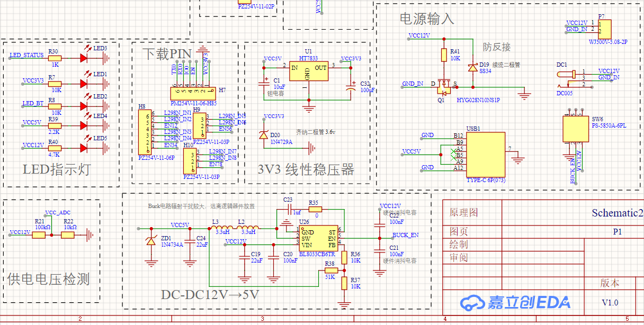Select inductor L2 3.3uH
This screenshot has height=325, width=644.
[x=248, y=228]
